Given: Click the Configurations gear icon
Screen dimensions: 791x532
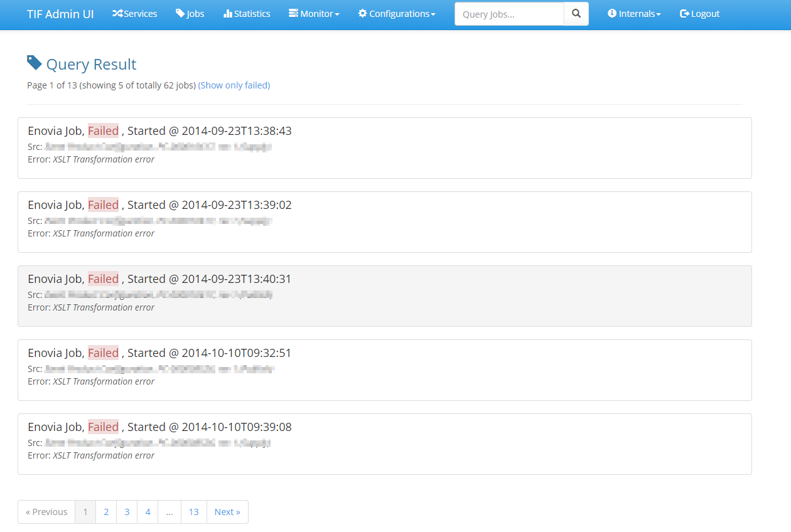Looking at the screenshot, I should [x=363, y=14].
